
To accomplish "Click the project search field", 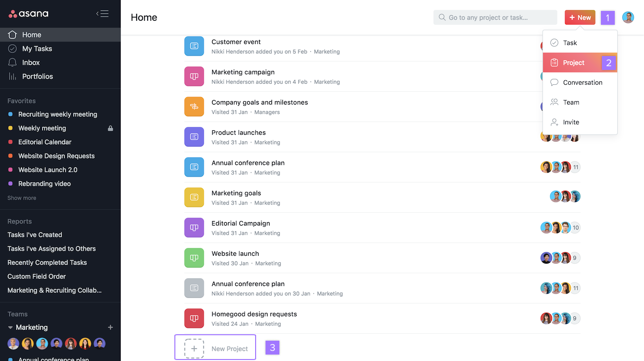I will (x=495, y=17).
